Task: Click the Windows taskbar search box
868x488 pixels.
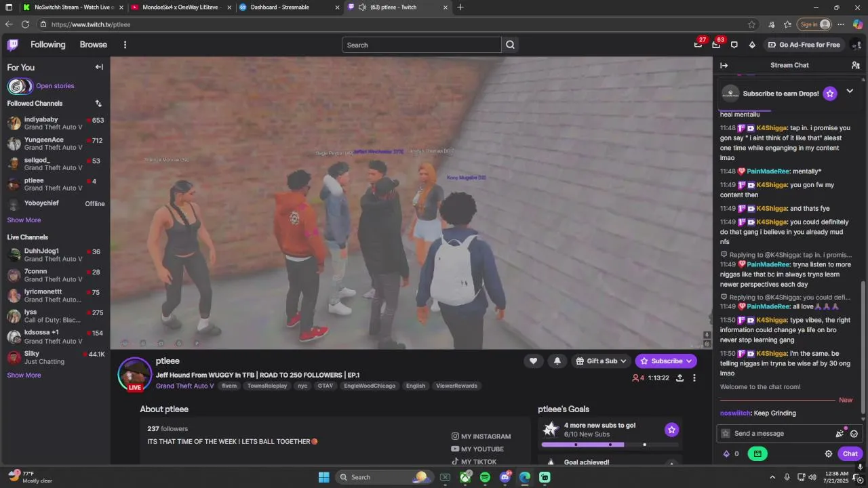Action: click(384, 477)
